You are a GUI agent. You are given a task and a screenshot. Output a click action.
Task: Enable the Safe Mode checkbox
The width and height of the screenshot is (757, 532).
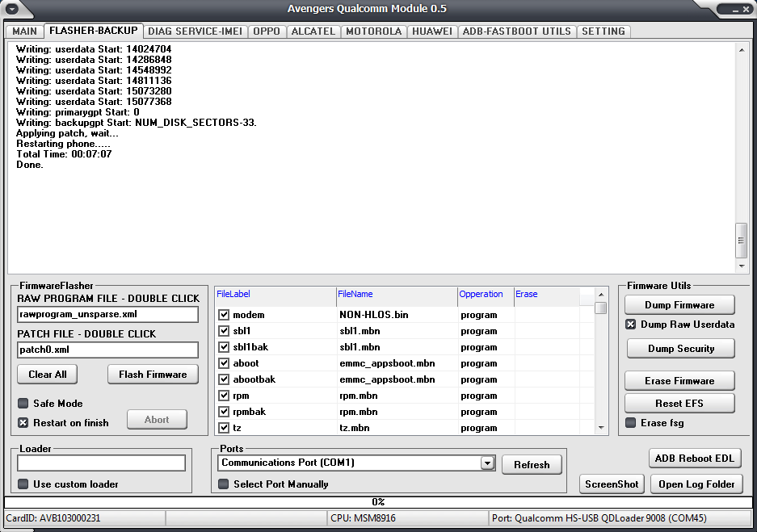coord(23,403)
